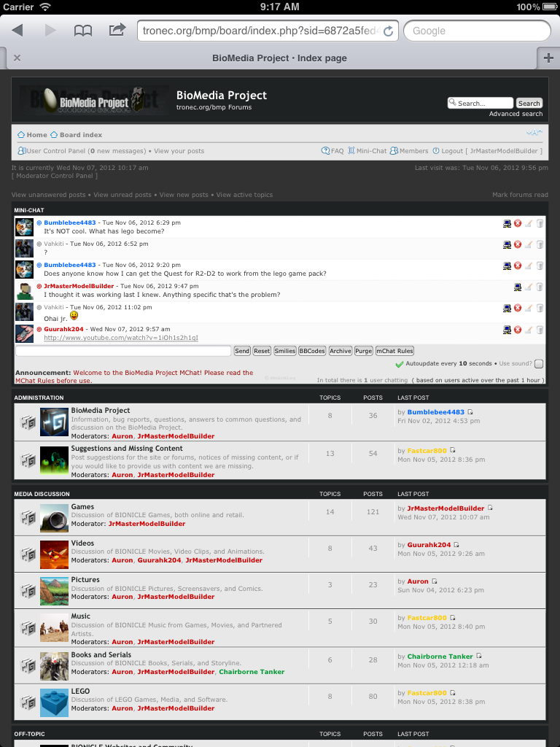View latest post icon in Books and Serials row
The image size is (560, 747).
point(479,657)
